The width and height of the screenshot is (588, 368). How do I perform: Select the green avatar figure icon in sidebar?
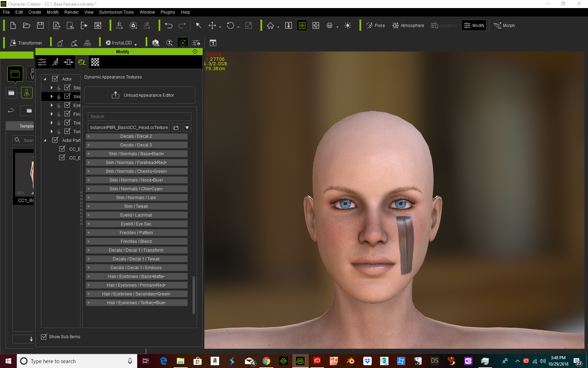27,93
